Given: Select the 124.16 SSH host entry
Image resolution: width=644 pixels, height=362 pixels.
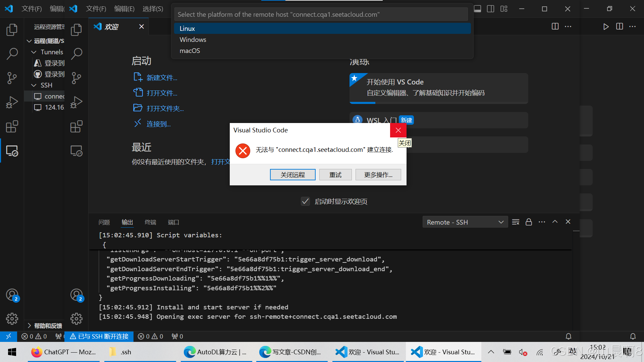Looking at the screenshot, I should [x=45, y=107].
